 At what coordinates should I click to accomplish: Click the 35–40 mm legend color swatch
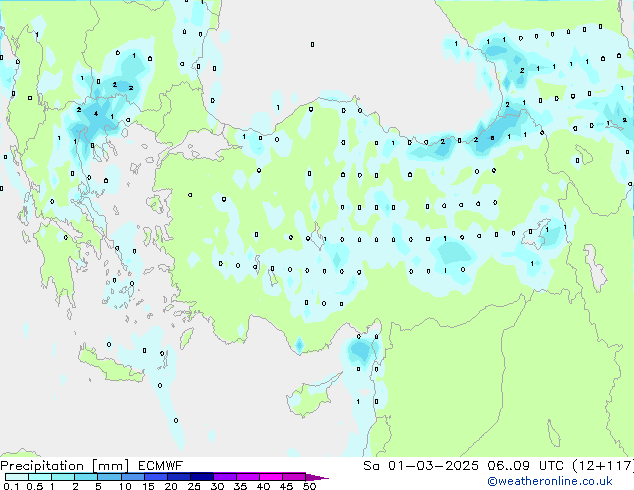[x=248, y=477]
